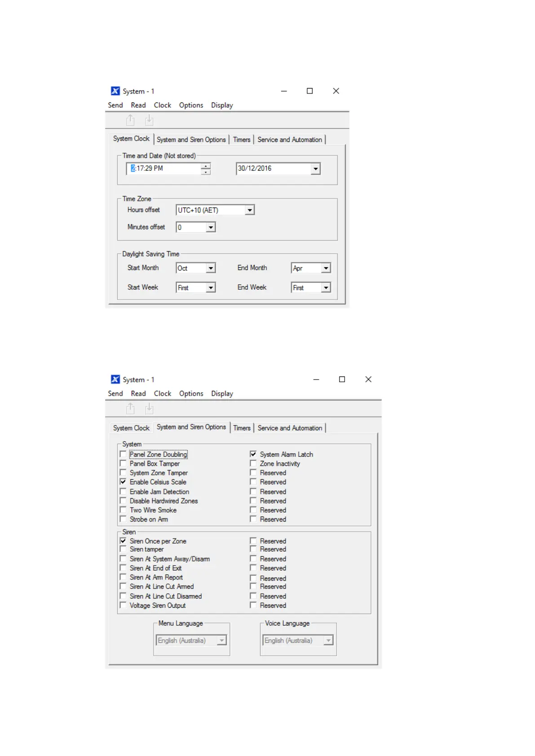Enable Strobe on Arm

tap(123, 519)
